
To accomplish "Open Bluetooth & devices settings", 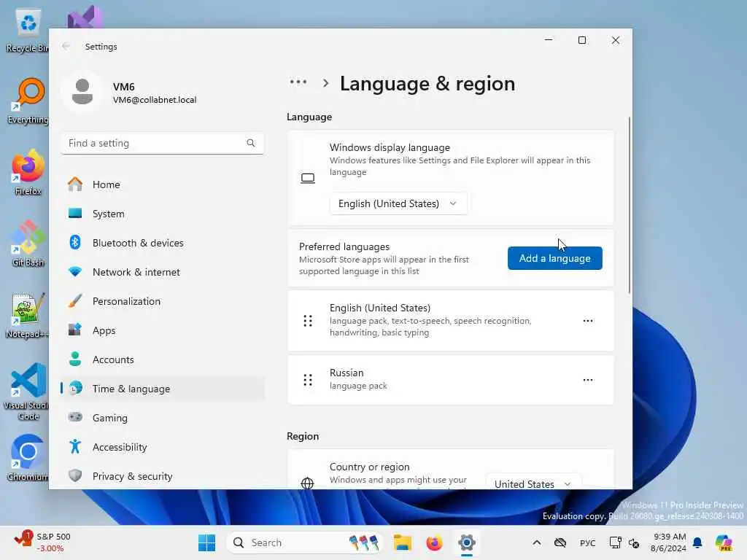I will (x=163, y=242).
